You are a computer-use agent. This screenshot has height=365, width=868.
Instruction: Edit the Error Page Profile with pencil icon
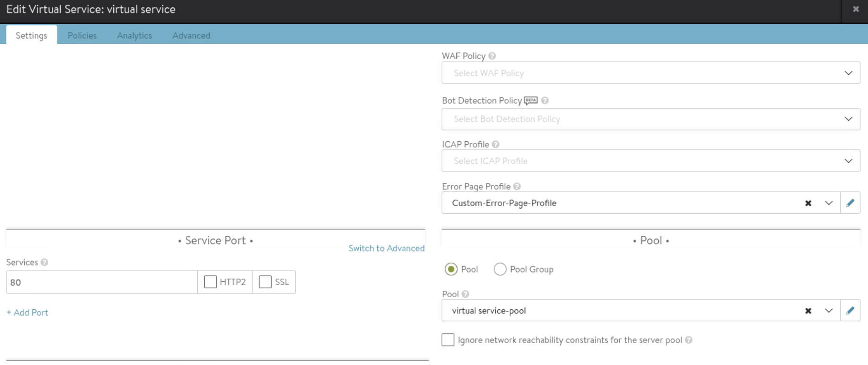850,203
